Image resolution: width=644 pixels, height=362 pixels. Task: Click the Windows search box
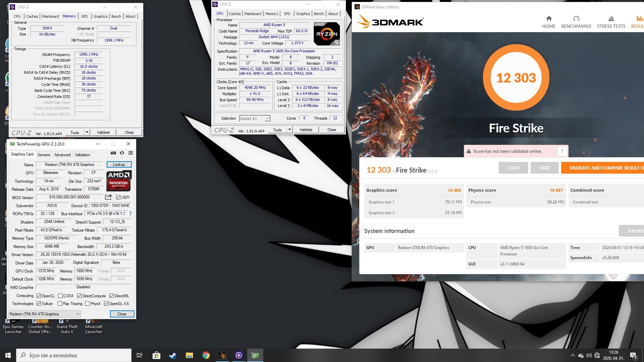[74, 355]
